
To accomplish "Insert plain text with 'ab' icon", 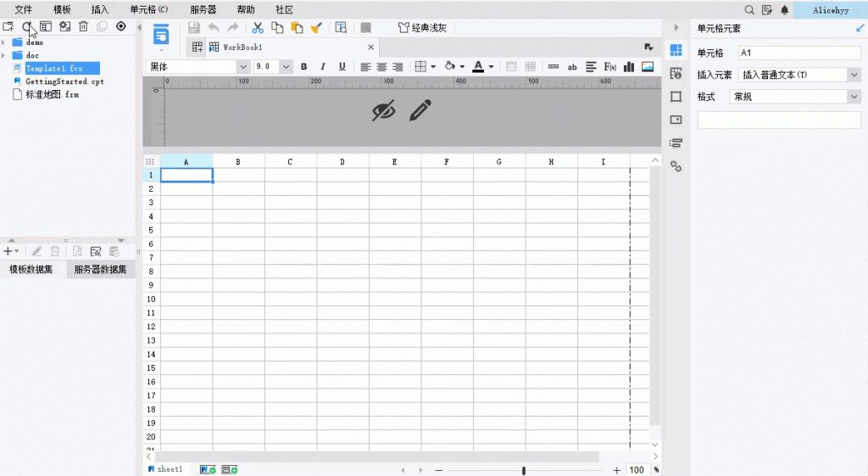I will (572, 67).
